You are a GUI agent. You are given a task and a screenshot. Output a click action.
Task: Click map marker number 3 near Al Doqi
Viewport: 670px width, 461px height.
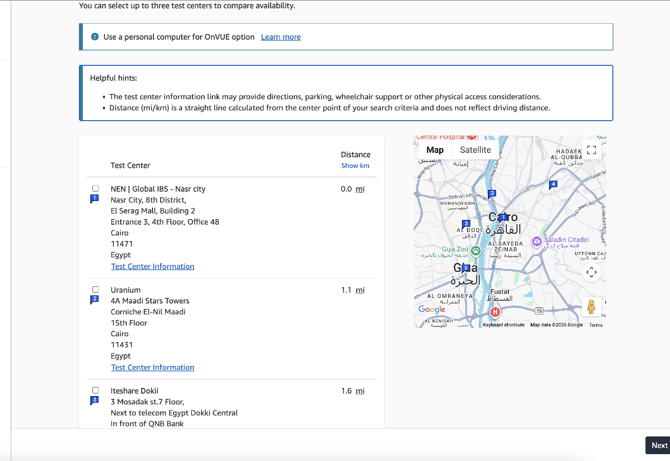coord(466,223)
